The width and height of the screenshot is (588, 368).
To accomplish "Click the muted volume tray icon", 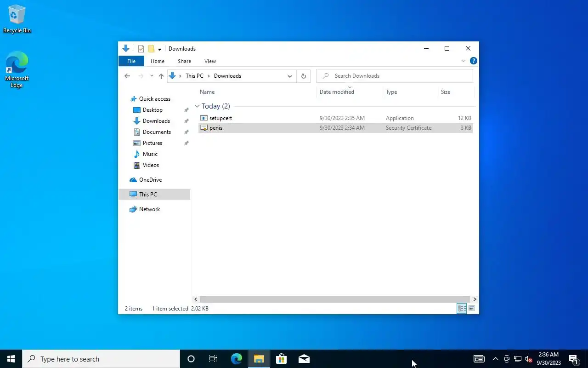I will pos(528,359).
